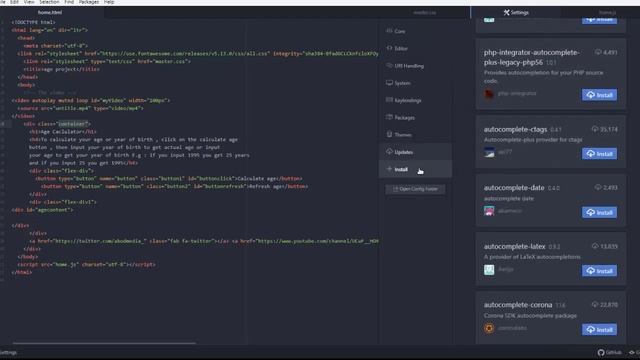Open the Updates settings section
640x360 pixels.
click(415, 152)
